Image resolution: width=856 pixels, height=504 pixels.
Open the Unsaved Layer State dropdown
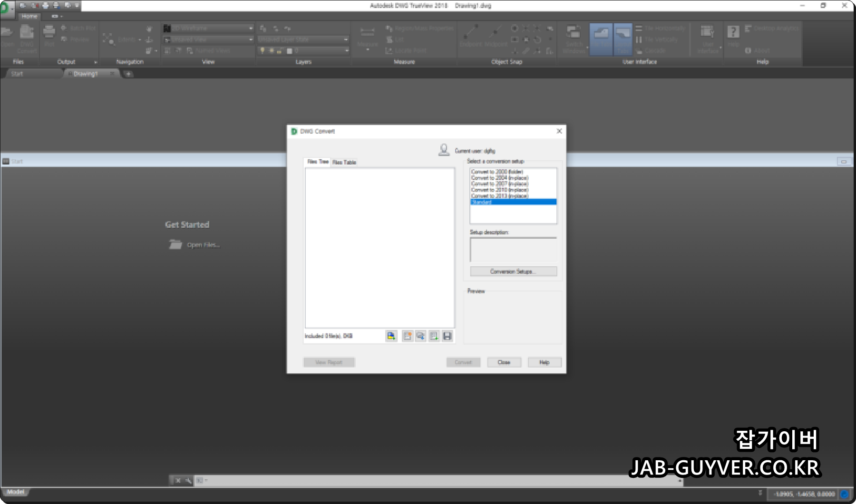click(303, 39)
